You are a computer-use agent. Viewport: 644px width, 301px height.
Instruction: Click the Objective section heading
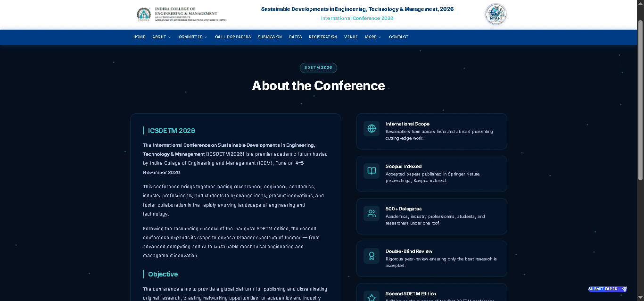click(163, 274)
